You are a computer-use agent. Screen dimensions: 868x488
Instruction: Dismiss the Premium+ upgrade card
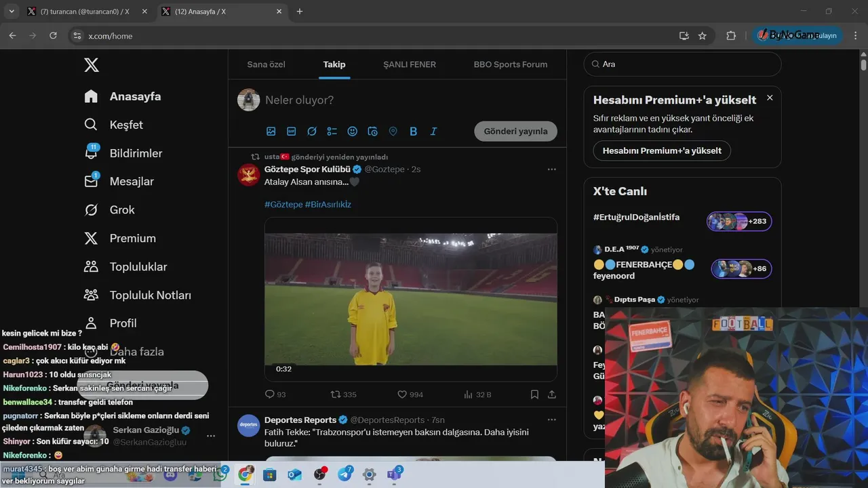pyautogui.click(x=770, y=98)
